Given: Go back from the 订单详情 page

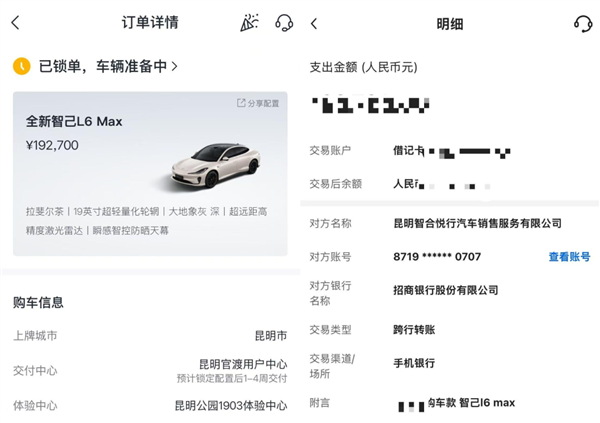Looking at the screenshot, I should [15, 23].
